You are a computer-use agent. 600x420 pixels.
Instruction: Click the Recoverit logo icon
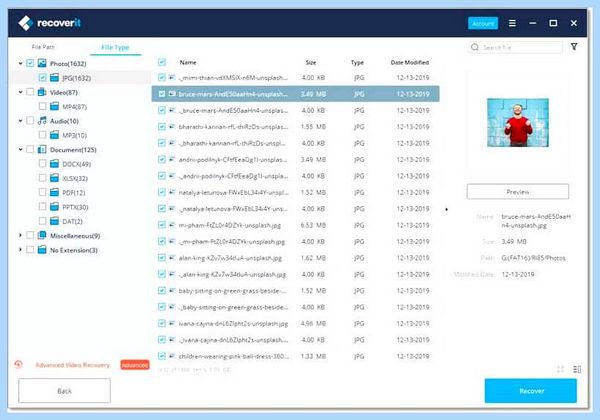26,23
